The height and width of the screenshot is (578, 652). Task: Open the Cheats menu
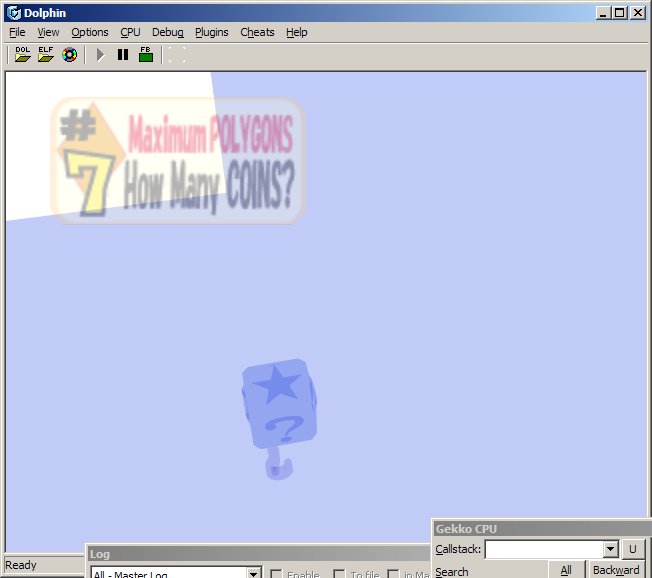coord(257,32)
